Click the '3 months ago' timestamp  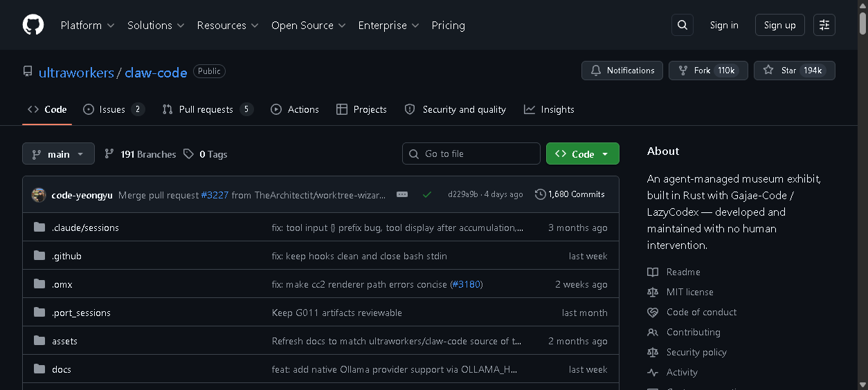[578, 228]
